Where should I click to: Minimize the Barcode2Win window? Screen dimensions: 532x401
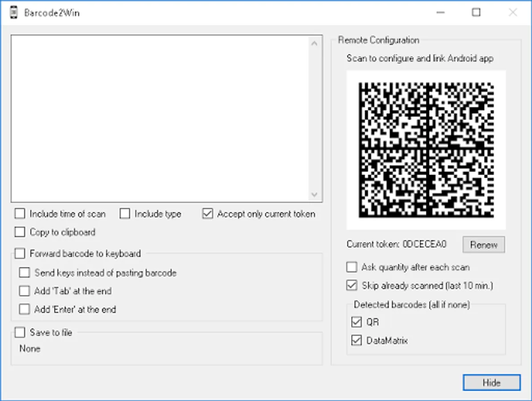440,12
